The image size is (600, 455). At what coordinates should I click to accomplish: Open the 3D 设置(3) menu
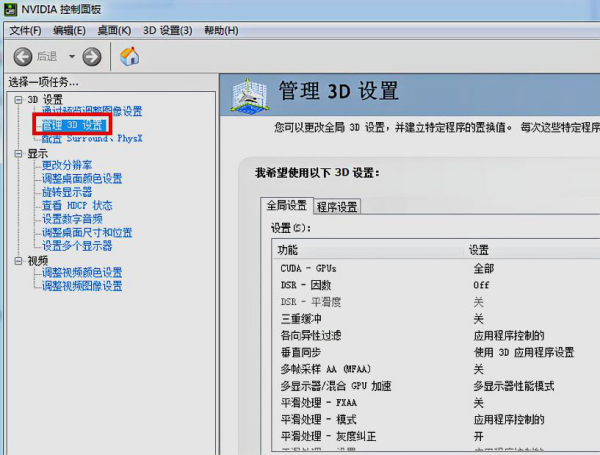click(168, 31)
